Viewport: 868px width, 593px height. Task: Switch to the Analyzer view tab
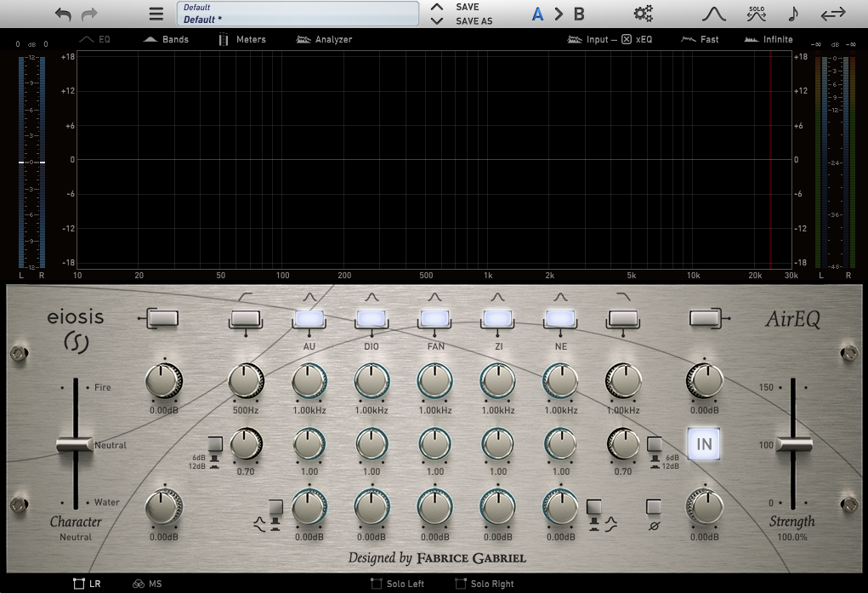pyautogui.click(x=324, y=39)
